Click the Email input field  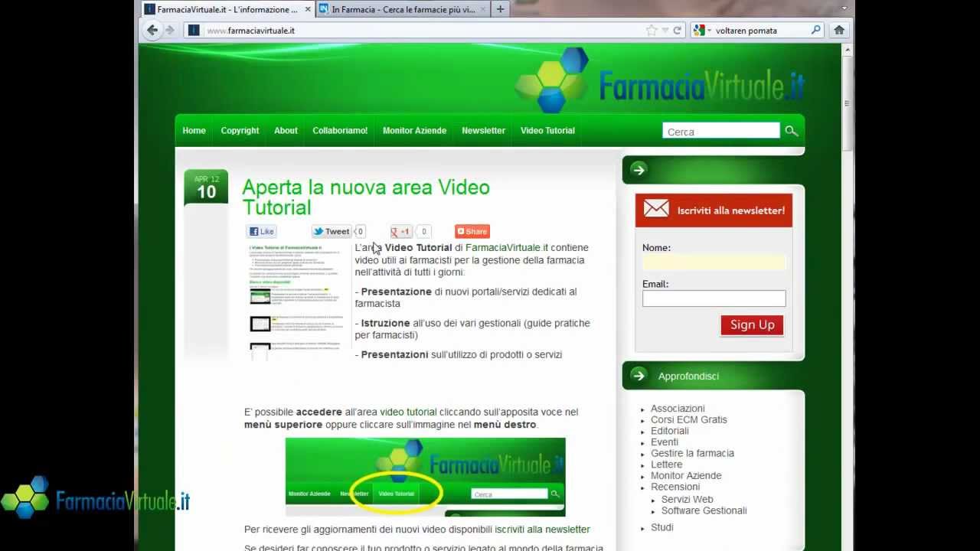714,298
